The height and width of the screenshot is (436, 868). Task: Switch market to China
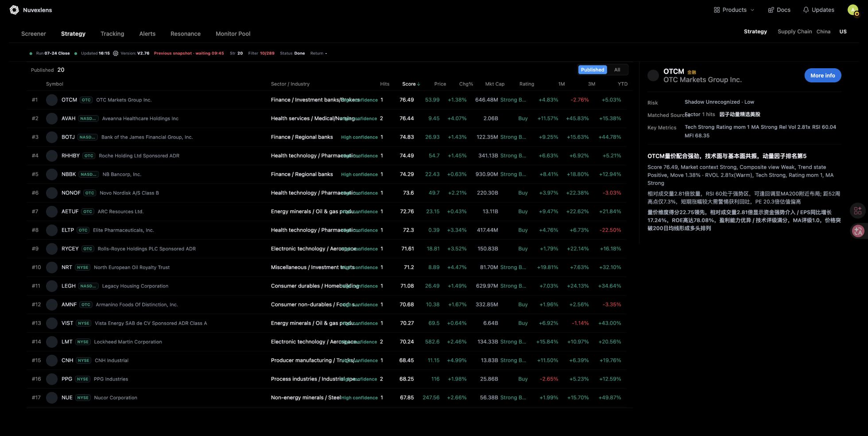pyautogui.click(x=823, y=31)
